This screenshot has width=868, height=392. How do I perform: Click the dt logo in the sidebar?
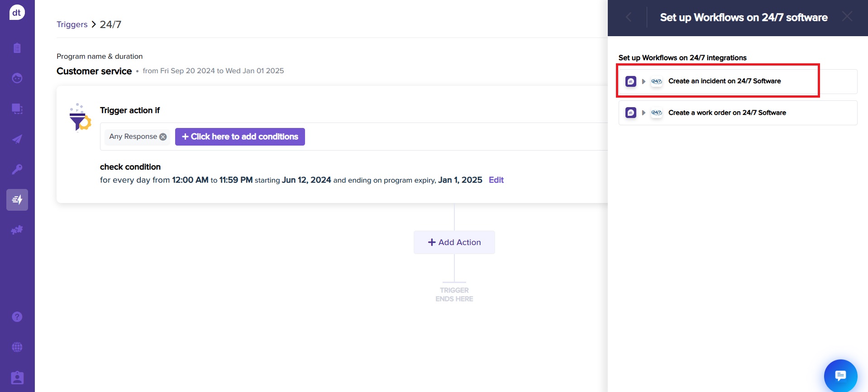pos(17,13)
